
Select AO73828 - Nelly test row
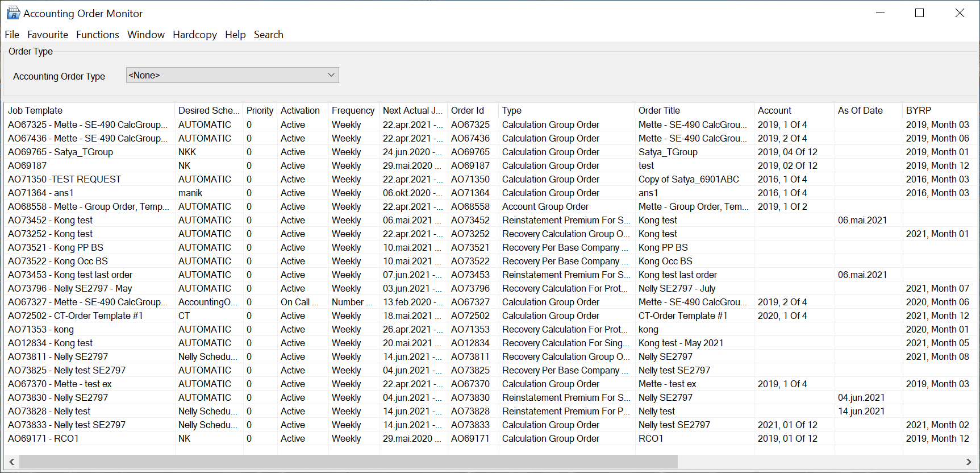[490, 411]
